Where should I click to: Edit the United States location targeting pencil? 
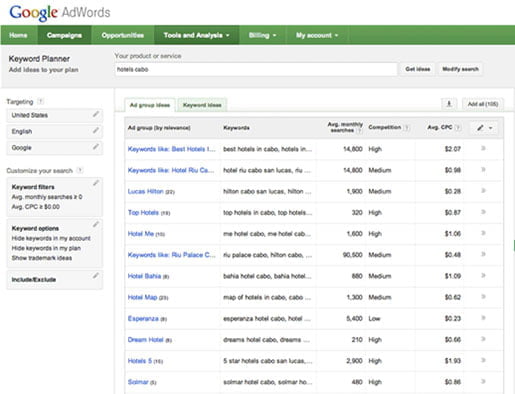[96, 114]
